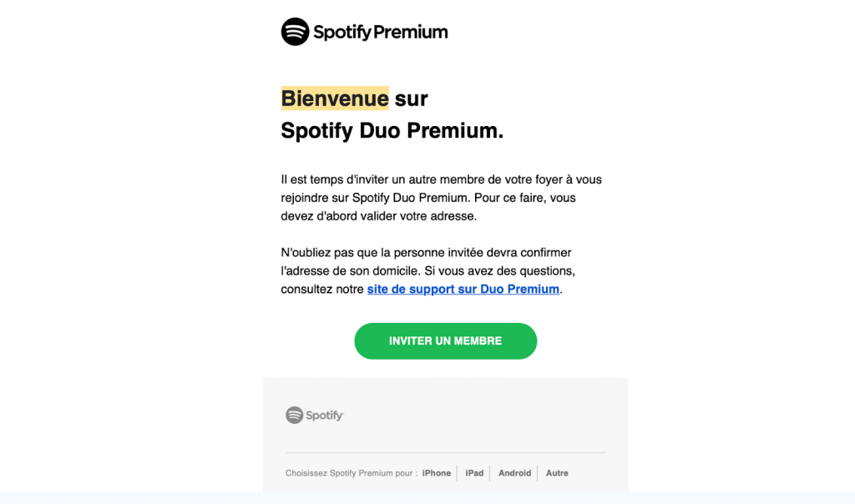
Task: Open the Android footer link
Action: (514, 473)
